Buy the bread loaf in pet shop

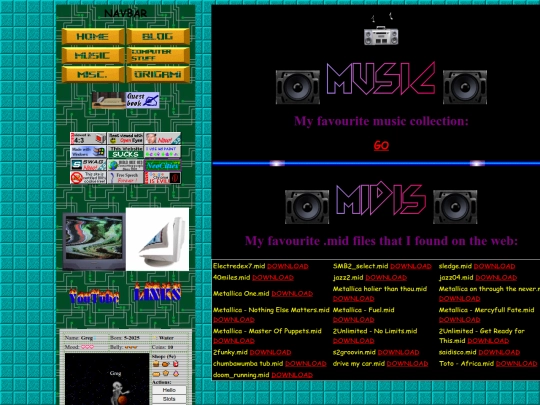(156, 374)
